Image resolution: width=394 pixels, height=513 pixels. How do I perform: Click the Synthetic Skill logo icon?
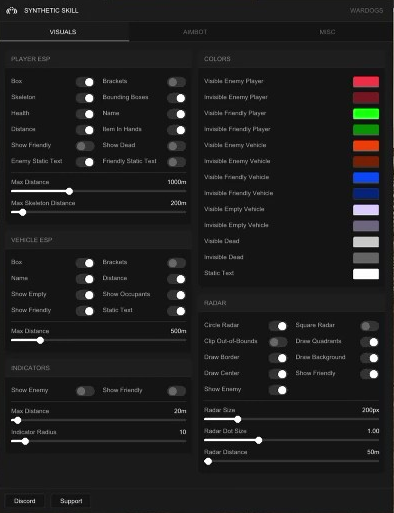click(x=11, y=11)
